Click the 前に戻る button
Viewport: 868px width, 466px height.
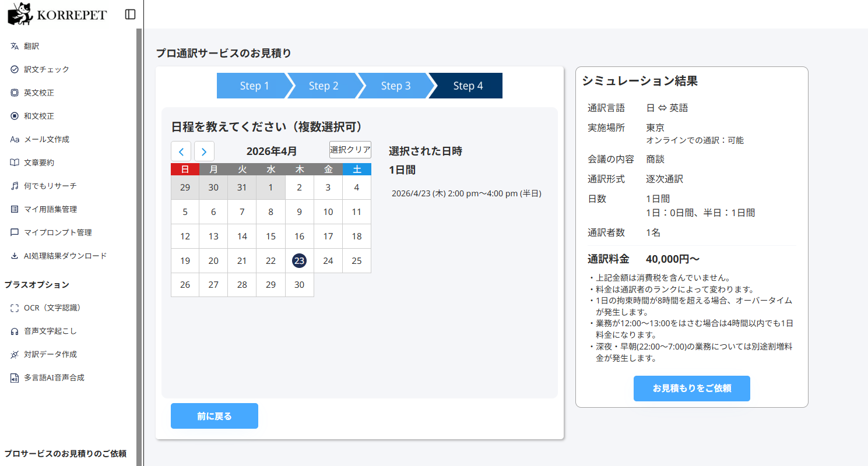215,416
